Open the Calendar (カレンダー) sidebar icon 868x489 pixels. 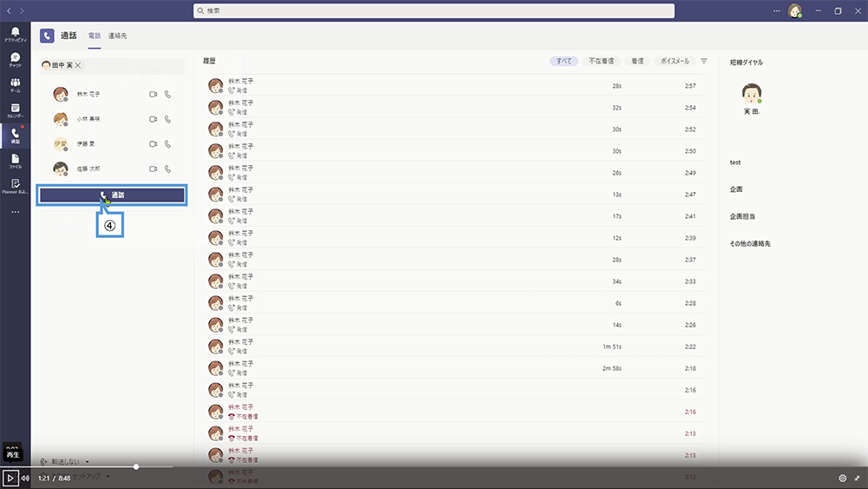tap(15, 111)
